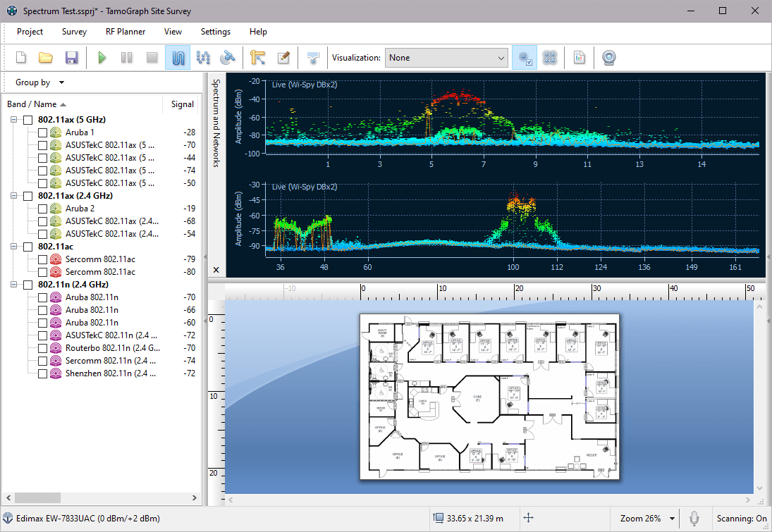Close the Spectrum and Networks panel
Image resolution: width=772 pixels, height=532 pixels.
(x=216, y=270)
